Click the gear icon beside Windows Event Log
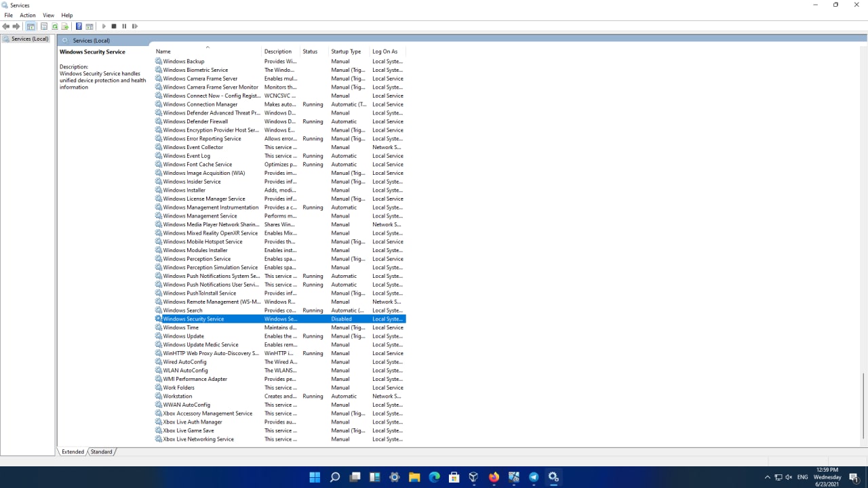868x488 pixels. [159, 156]
